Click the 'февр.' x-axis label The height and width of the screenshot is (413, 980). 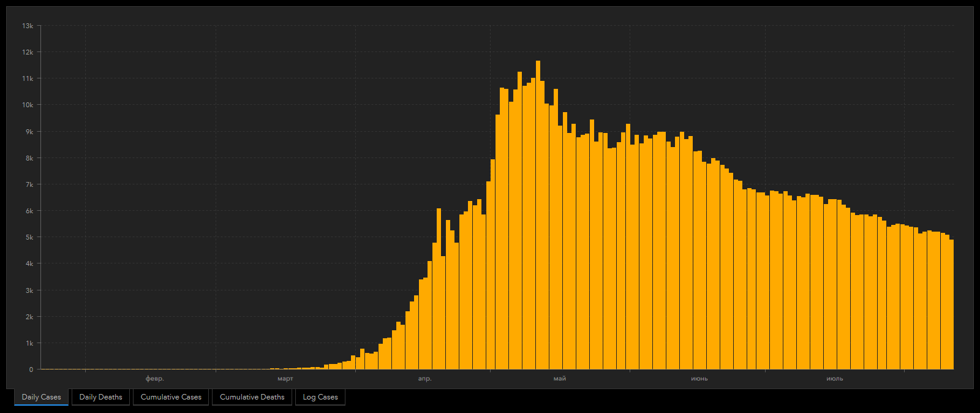coord(155,379)
